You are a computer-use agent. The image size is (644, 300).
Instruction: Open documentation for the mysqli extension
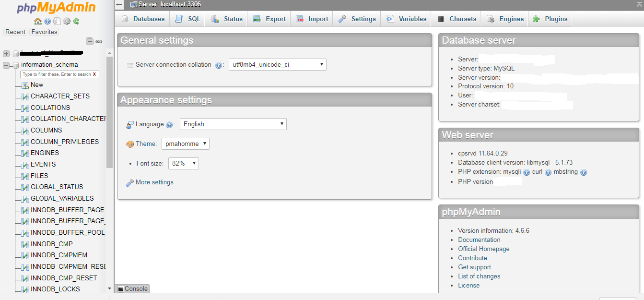(527, 172)
